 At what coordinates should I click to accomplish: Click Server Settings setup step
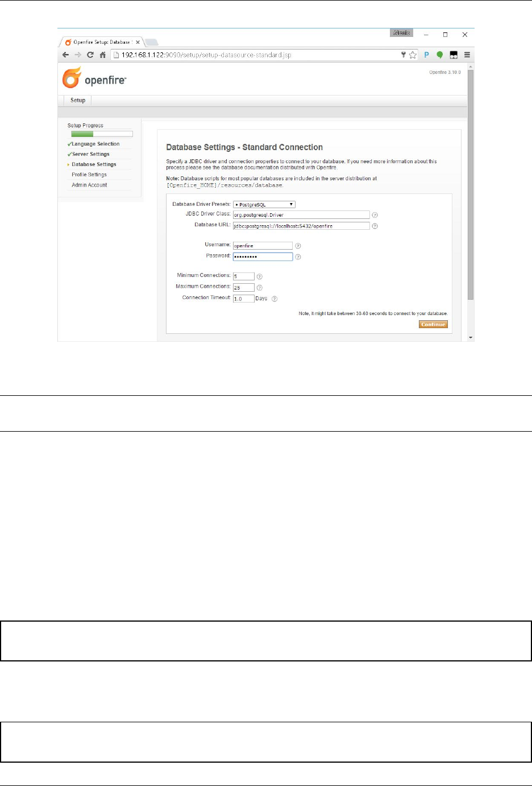[x=90, y=154]
